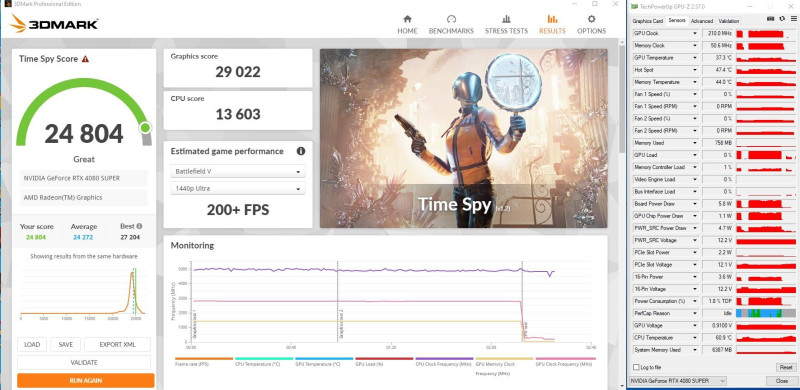800x390 pixels.
Task: Click the LOAD button
Action: tap(32, 345)
